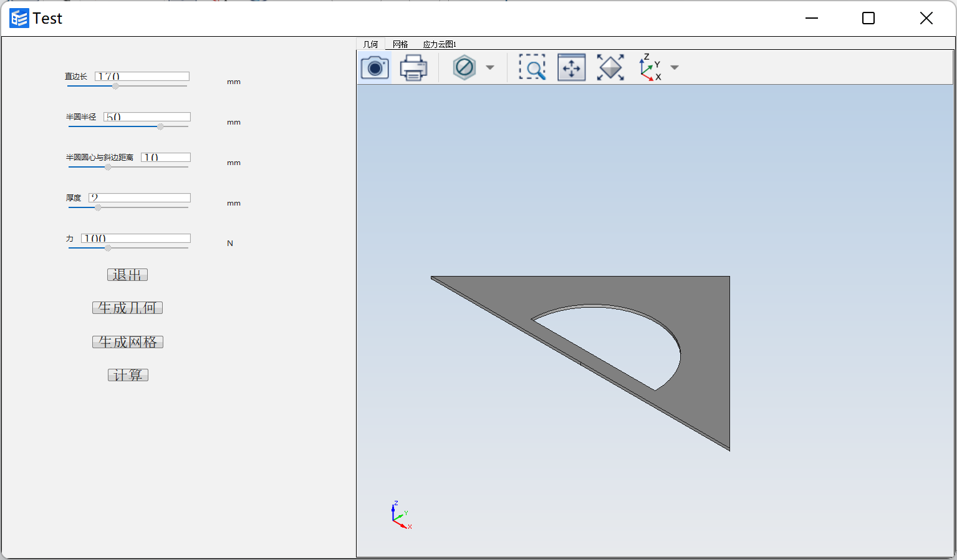Viewport: 957px width, 560px height.
Task: Minimize the Test window
Action: [x=812, y=18]
